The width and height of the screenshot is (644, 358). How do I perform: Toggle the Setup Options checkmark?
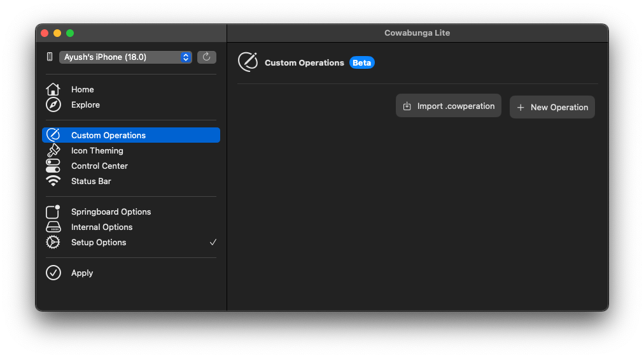coord(213,242)
